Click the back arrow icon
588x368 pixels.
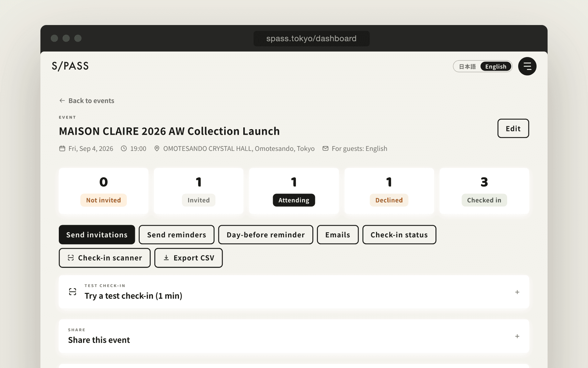point(62,100)
